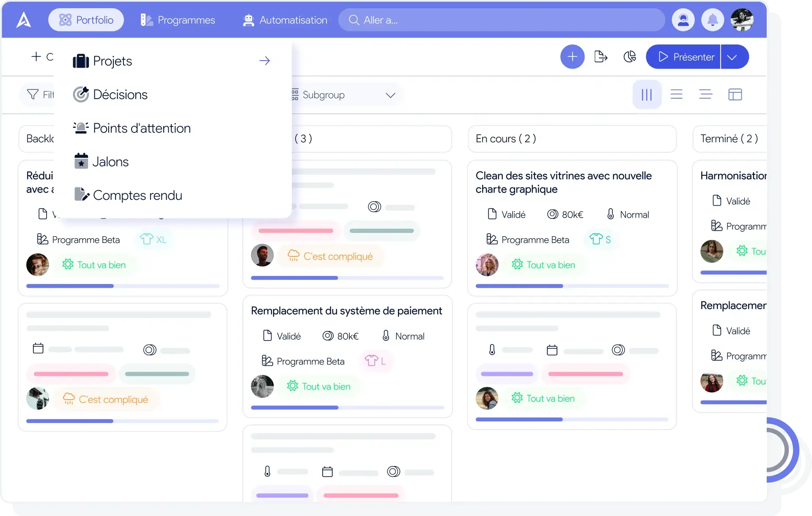Screen dimensions: 812x516
Task: Switch to list view
Action: [677, 94]
